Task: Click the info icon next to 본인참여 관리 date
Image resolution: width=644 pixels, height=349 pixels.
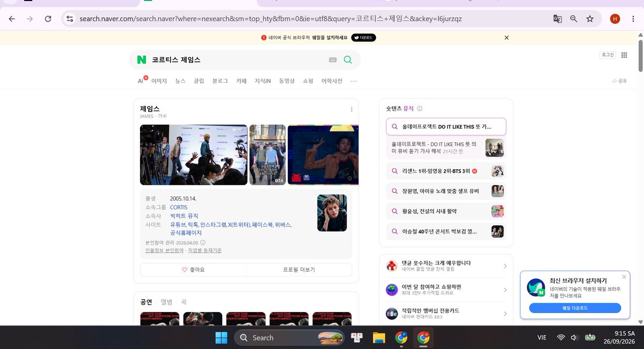Action: (x=203, y=243)
